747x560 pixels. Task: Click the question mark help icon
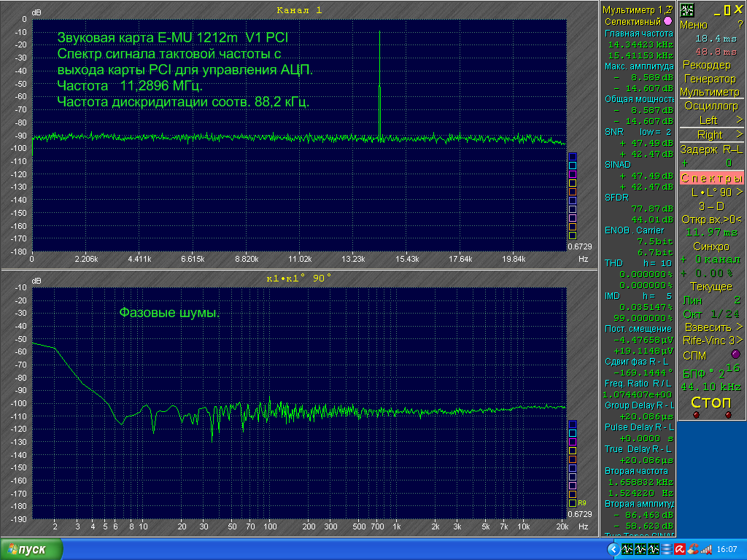(x=739, y=24)
